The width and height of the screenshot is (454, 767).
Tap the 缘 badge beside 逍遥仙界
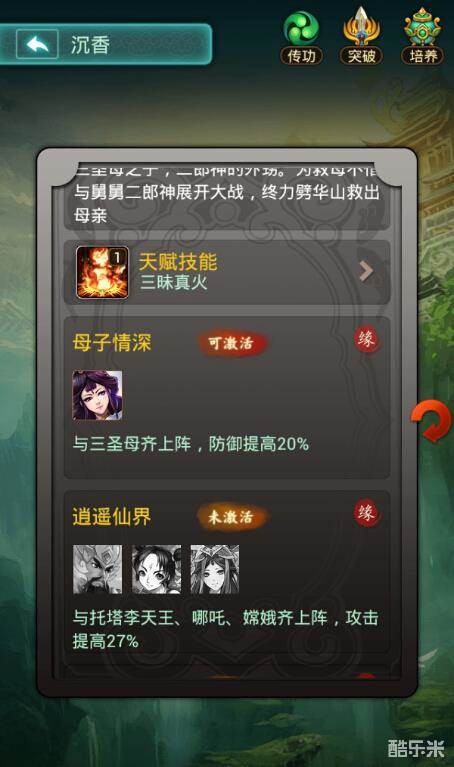coord(367,513)
